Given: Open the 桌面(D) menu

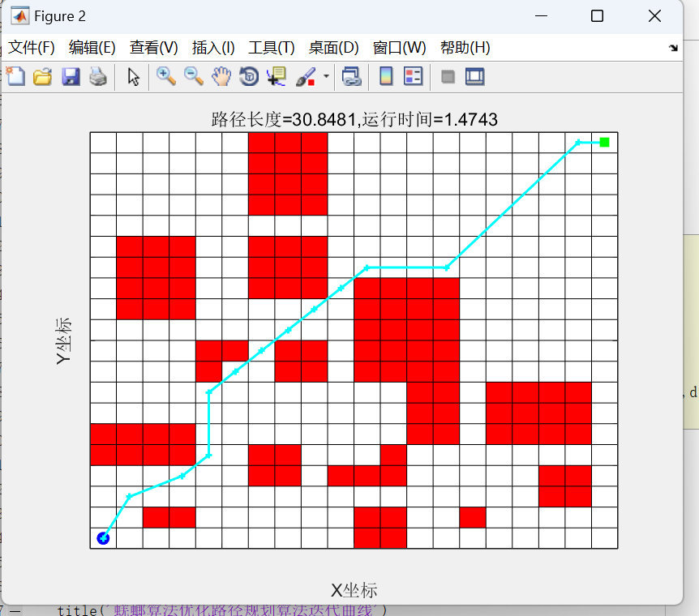Looking at the screenshot, I should pos(334,47).
